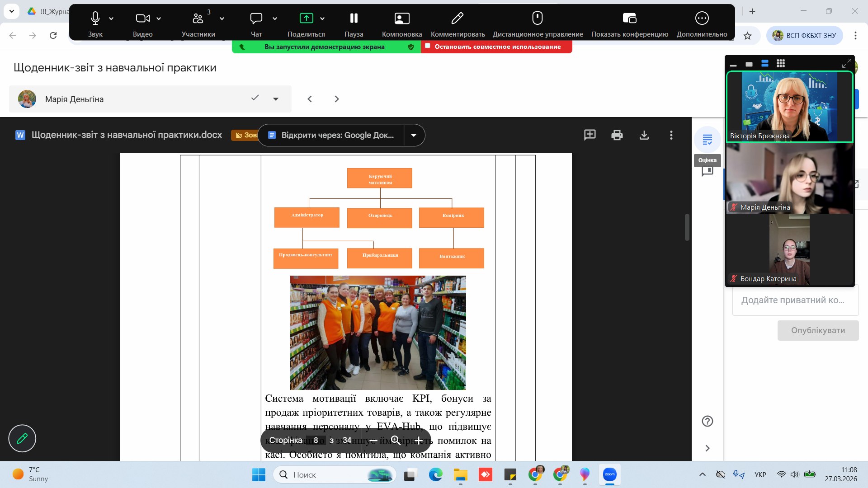Toggle the Zoom microphone mute
Image resolution: width=868 pixels, height=488 pixels.
pos(95,19)
